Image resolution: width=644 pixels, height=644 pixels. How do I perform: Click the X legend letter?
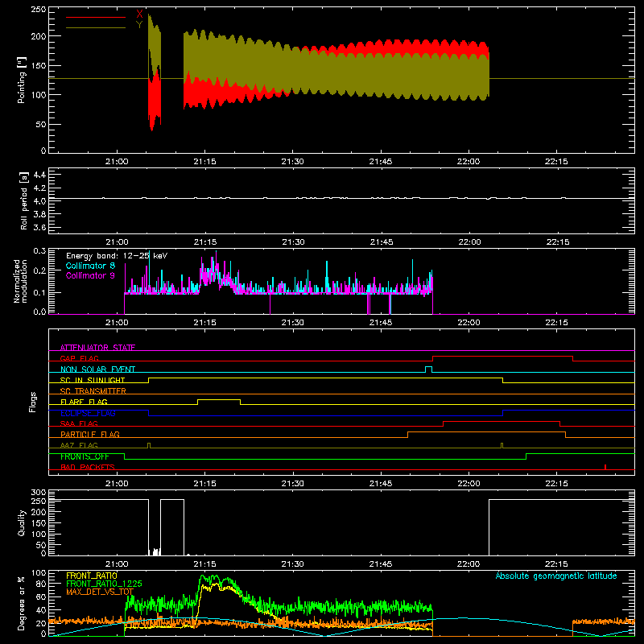pos(139,14)
